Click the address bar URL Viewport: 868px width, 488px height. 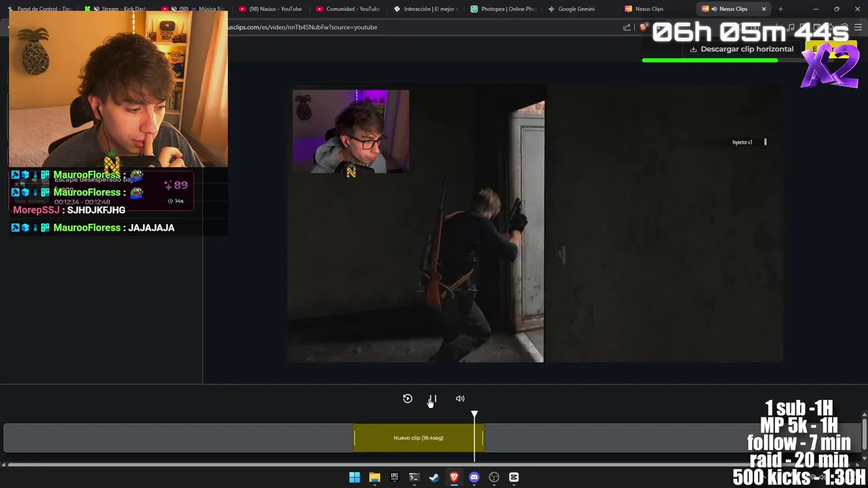click(x=302, y=27)
